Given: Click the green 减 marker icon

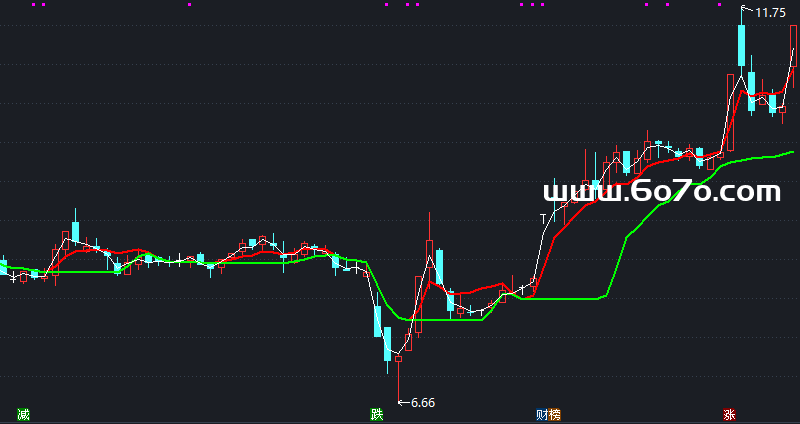Looking at the screenshot, I should (x=23, y=414).
